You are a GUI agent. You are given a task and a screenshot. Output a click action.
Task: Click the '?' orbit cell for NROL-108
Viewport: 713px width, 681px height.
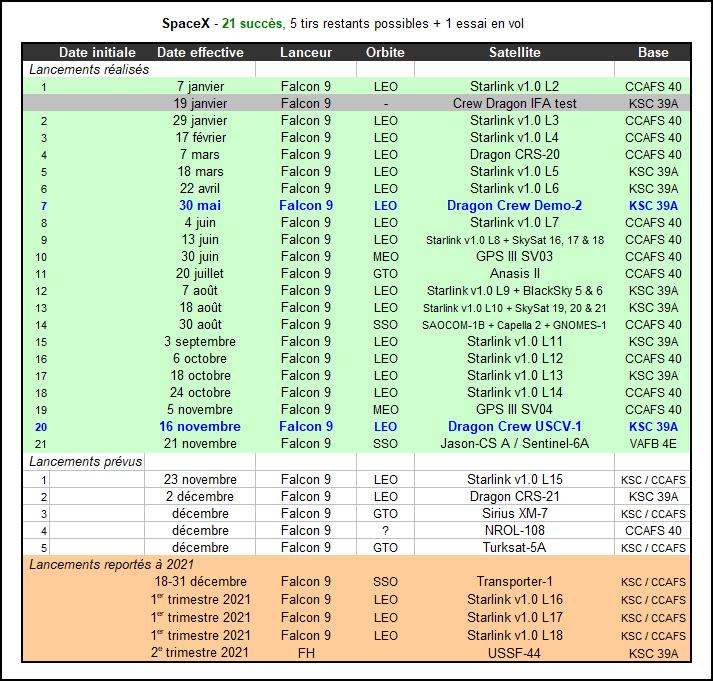[x=385, y=531]
